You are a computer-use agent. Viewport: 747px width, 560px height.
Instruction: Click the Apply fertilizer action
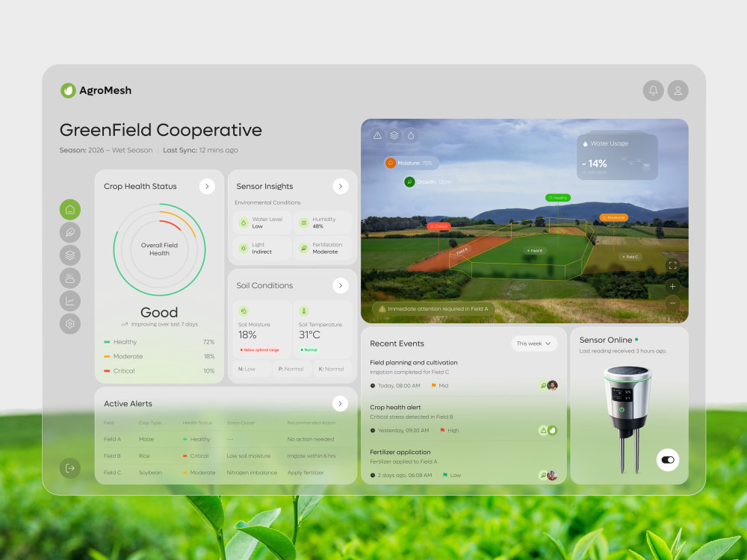[306, 473]
